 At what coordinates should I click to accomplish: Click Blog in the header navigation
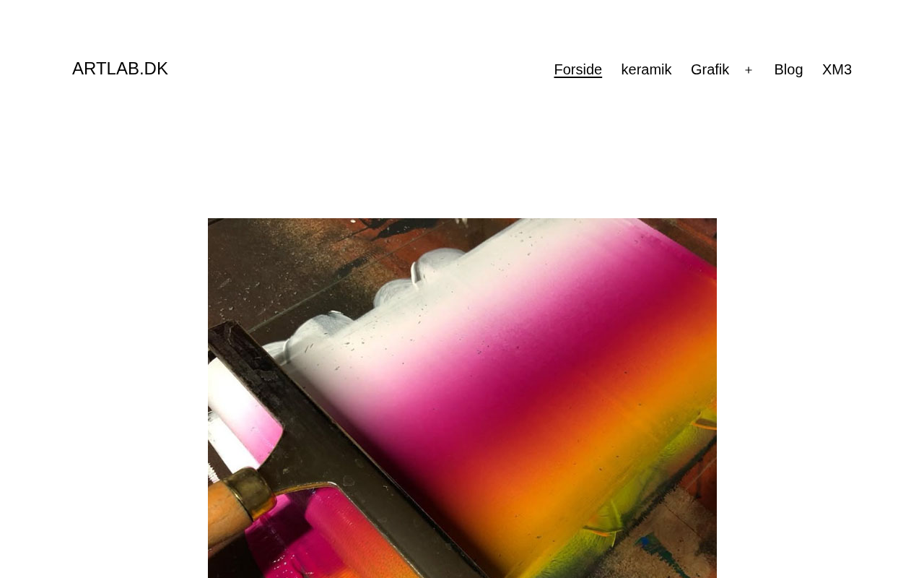click(788, 69)
